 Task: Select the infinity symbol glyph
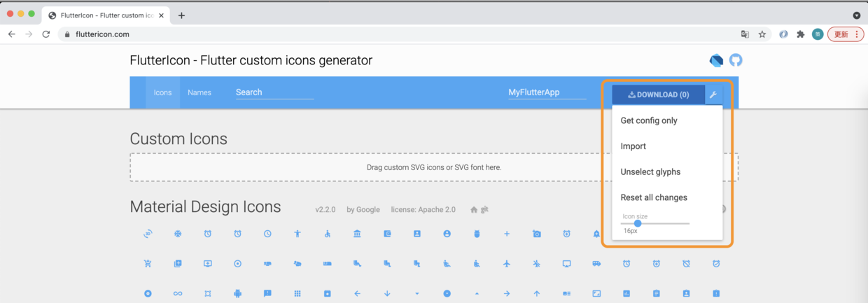(x=178, y=293)
